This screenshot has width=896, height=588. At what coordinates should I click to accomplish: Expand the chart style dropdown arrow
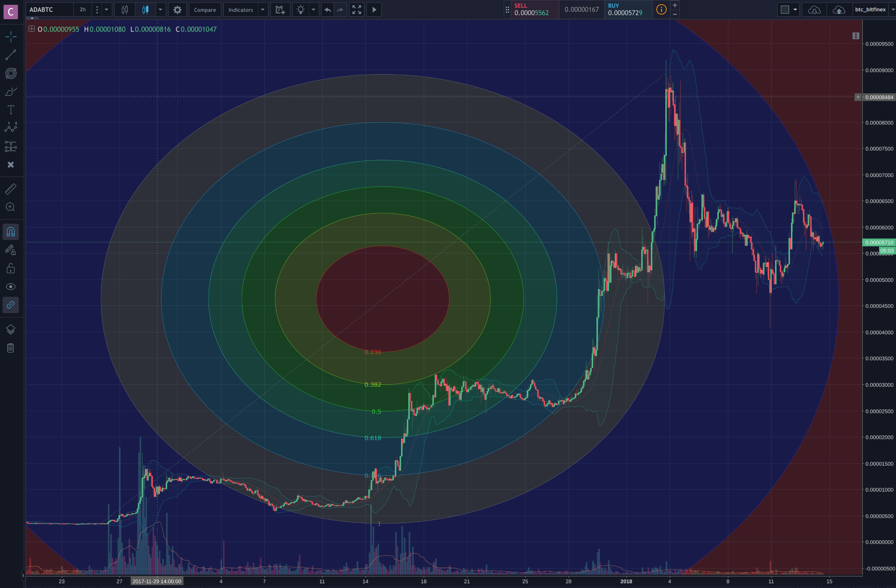click(160, 9)
